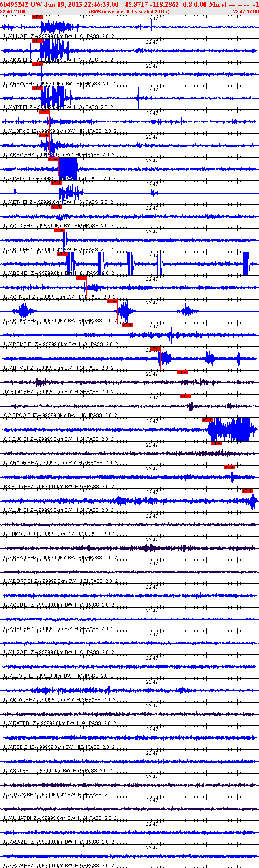The height and width of the screenshot is (868, 259).
Task: Select the red pick marker on UW.RSW trace
Action: tap(38, 64)
